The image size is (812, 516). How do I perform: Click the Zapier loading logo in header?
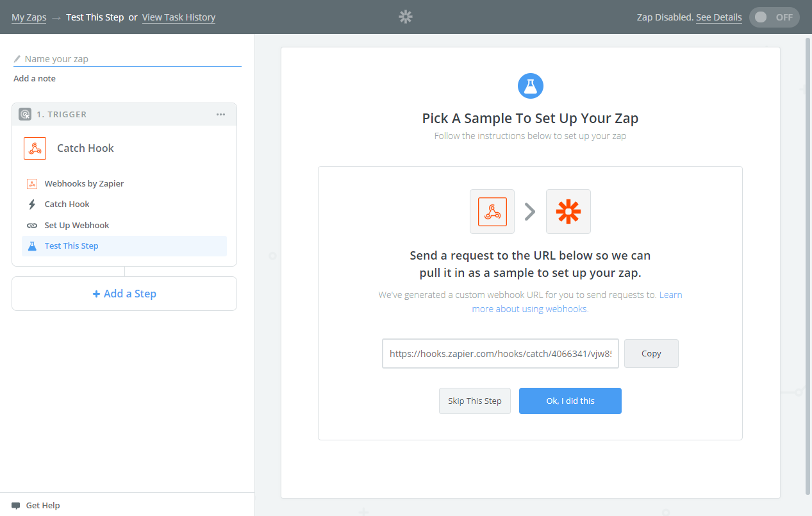[406, 17]
